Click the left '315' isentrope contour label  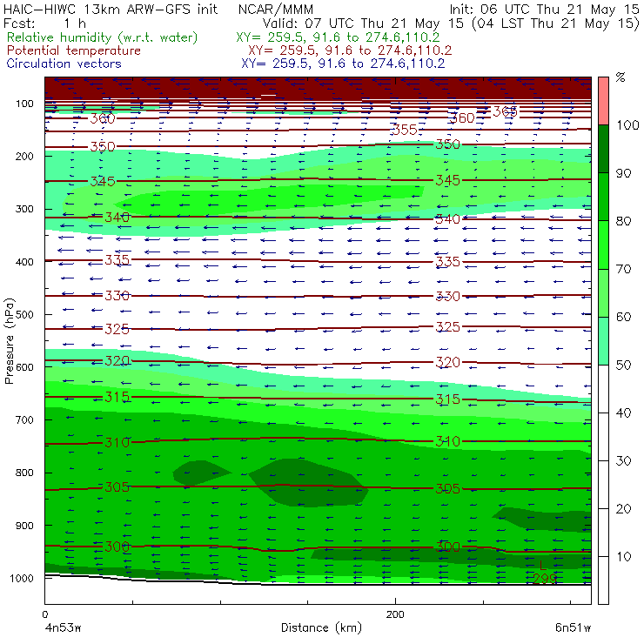[x=117, y=397]
